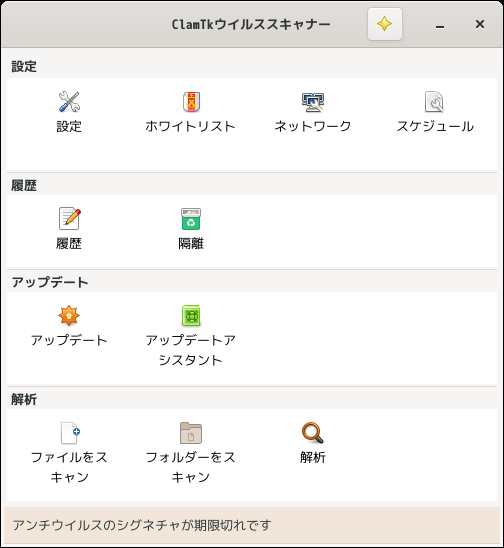Open the 履歴 notepad with pencil icon
The height and width of the screenshot is (548, 504).
click(x=69, y=219)
